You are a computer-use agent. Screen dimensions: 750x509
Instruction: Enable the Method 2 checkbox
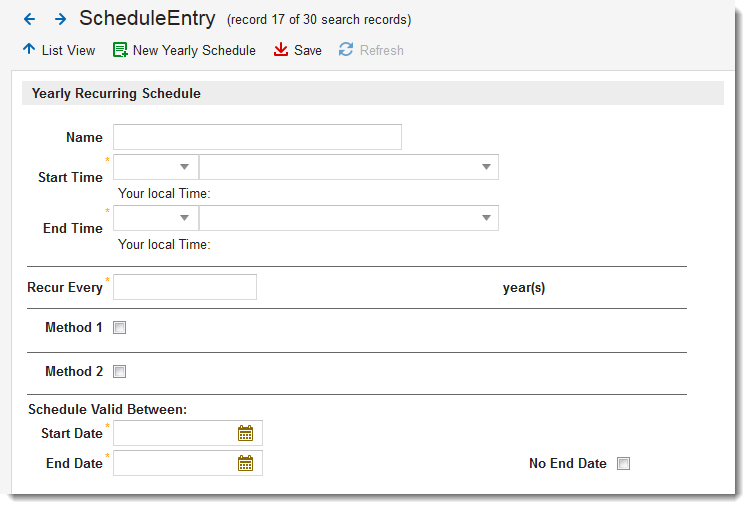click(120, 372)
